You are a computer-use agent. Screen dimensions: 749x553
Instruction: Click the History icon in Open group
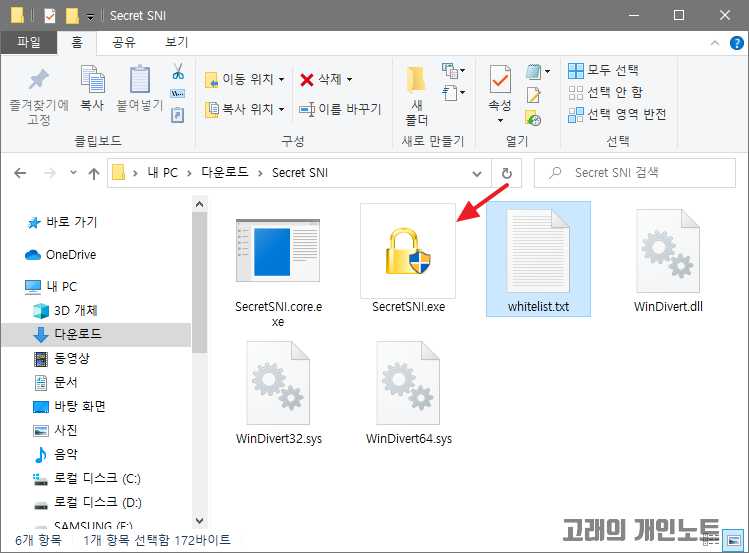pos(533,117)
